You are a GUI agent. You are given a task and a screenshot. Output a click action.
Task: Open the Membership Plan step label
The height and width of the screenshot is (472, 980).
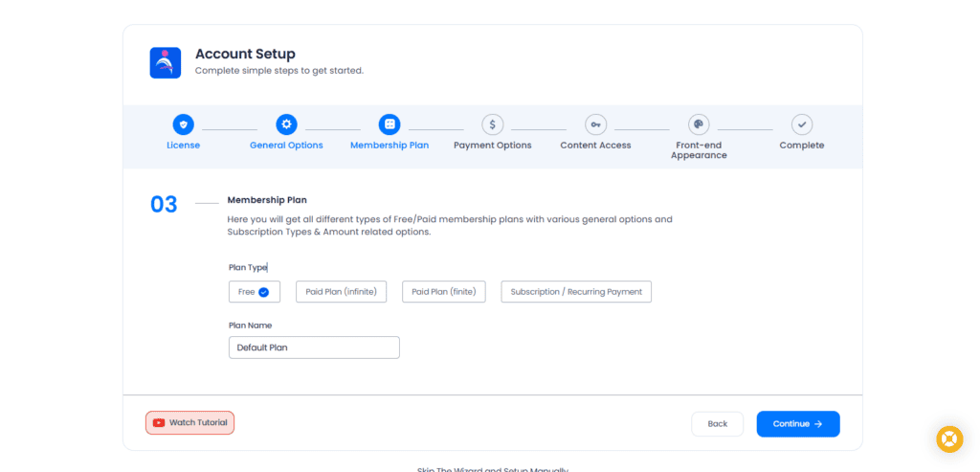(390, 145)
